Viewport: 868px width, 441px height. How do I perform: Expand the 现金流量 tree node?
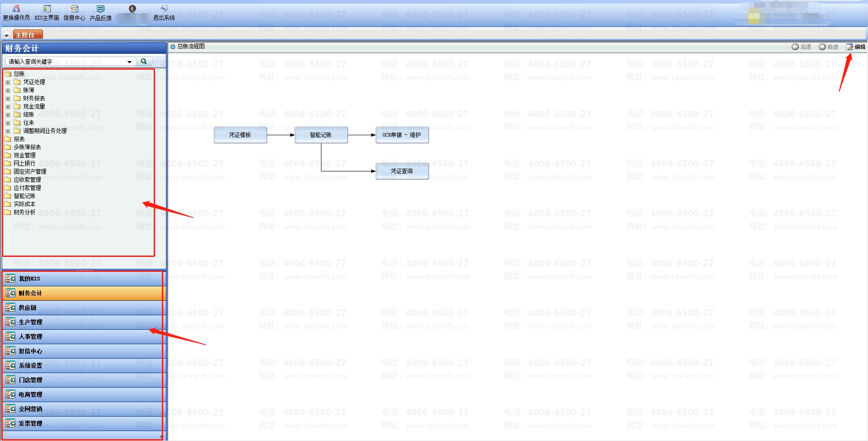tap(8, 107)
